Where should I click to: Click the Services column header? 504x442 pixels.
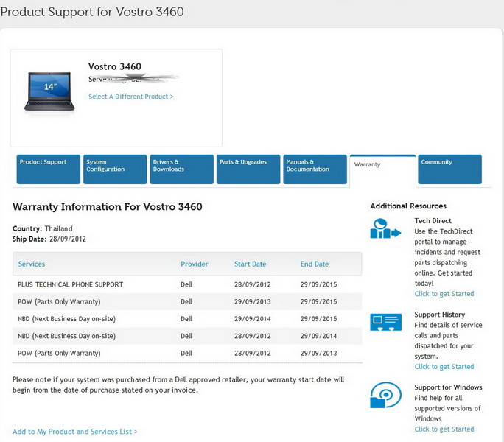32,264
